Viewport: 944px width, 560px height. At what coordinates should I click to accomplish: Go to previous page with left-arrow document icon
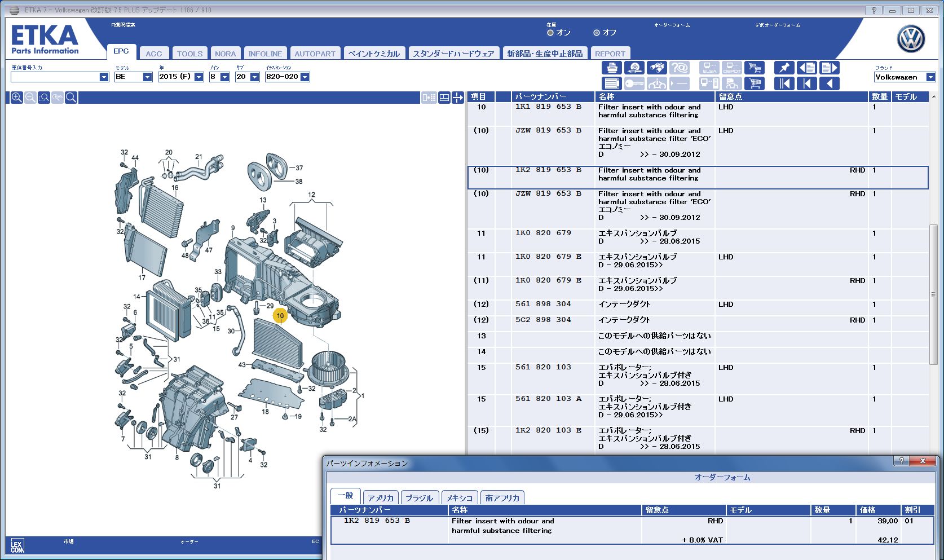click(806, 68)
